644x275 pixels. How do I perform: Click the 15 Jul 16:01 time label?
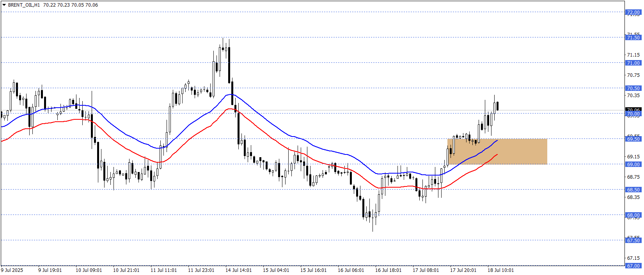point(314,270)
